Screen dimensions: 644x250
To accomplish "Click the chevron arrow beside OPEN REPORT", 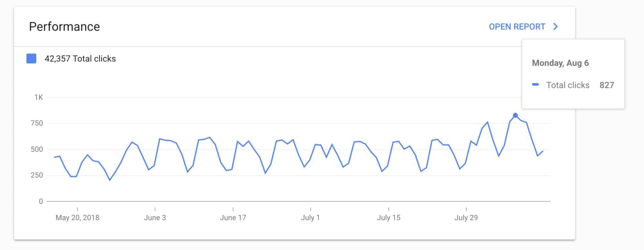I will coord(555,27).
